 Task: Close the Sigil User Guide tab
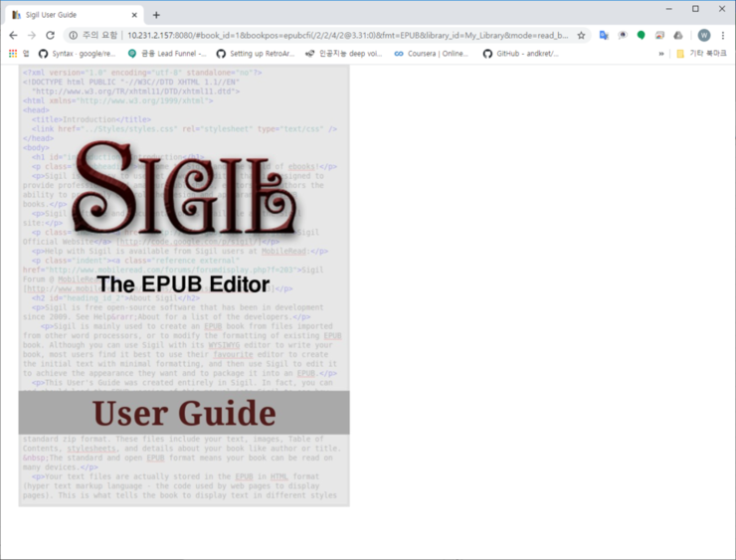(x=134, y=15)
